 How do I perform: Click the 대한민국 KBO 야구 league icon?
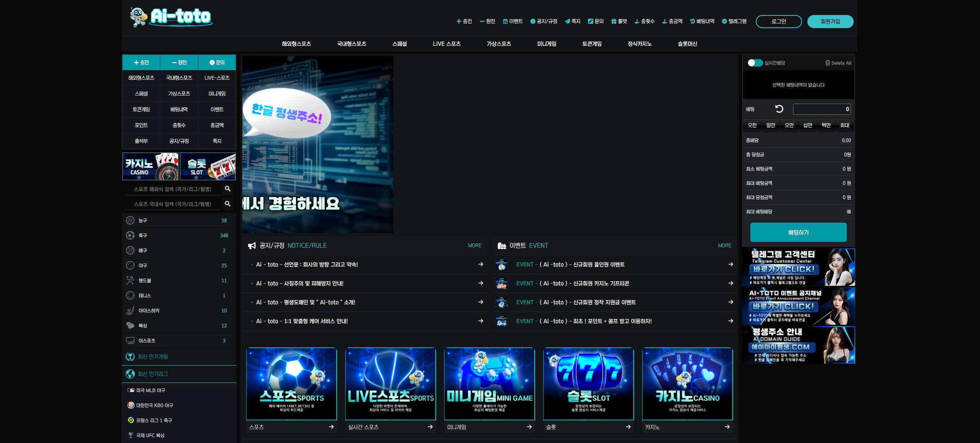131,405
